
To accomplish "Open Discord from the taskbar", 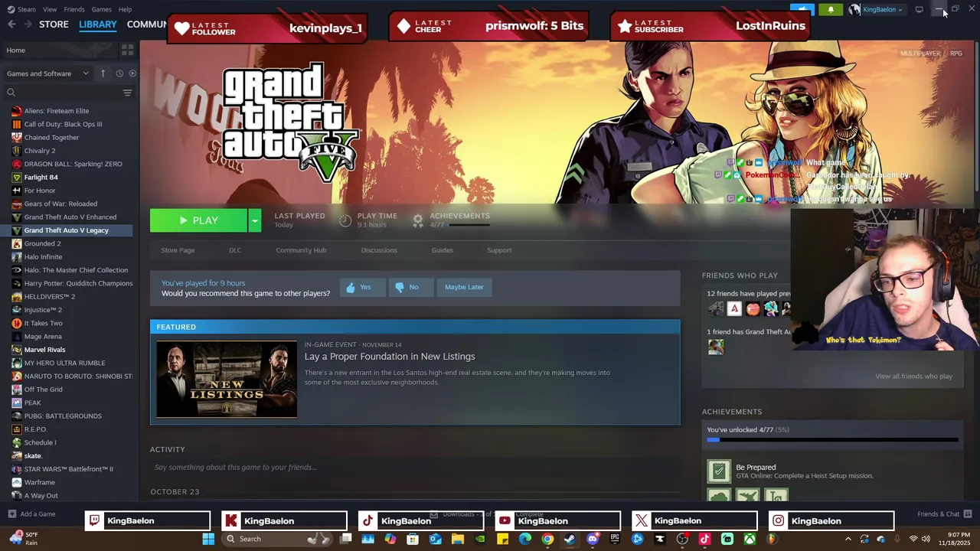I will tap(592, 539).
